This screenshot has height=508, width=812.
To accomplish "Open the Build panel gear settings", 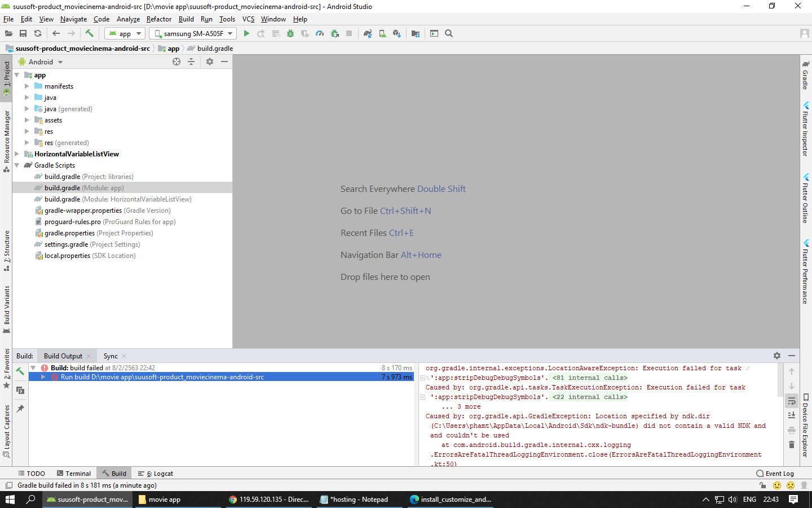I will pos(777,356).
